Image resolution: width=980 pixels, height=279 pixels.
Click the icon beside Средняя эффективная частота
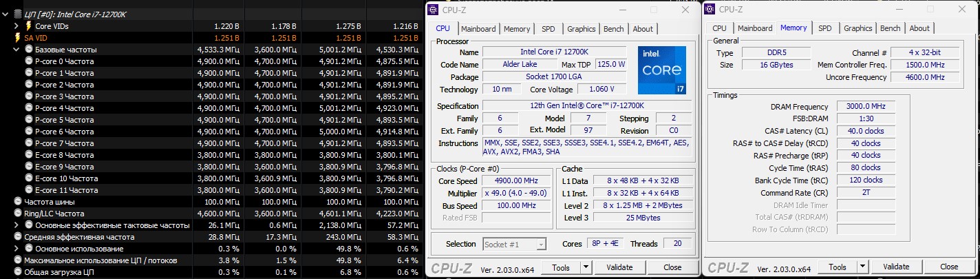18,237
